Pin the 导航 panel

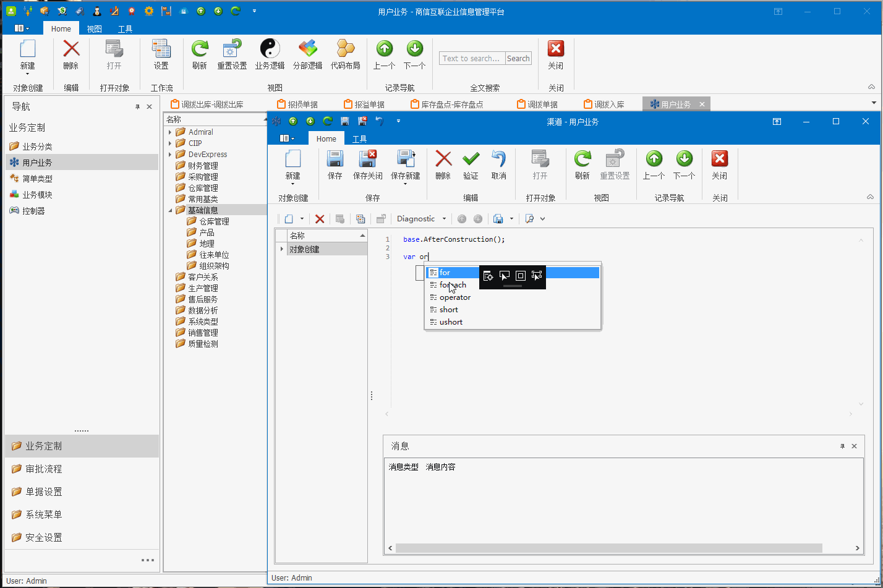pos(137,107)
